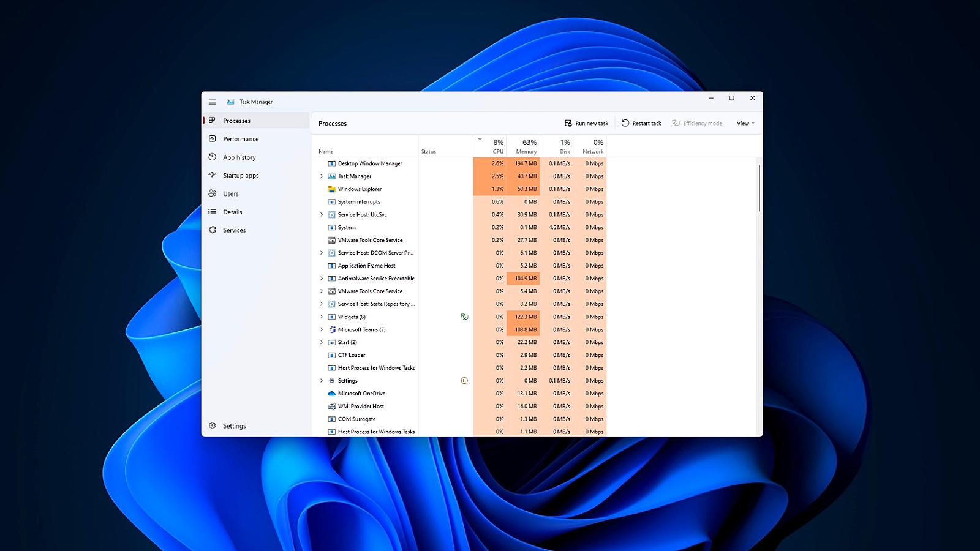The height and width of the screenshot is (551, 980).
Task: Sort by the Network column header
Action: [590, 146]
